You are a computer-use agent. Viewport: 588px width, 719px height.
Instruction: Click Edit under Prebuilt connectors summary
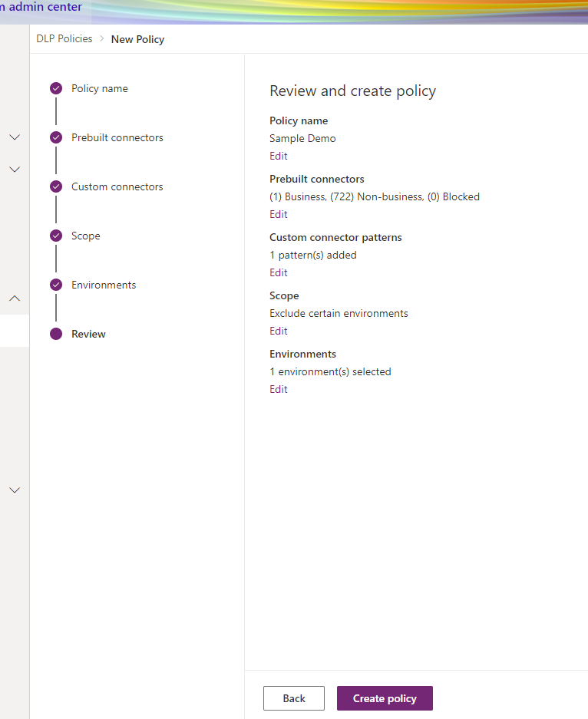[279, 214]
